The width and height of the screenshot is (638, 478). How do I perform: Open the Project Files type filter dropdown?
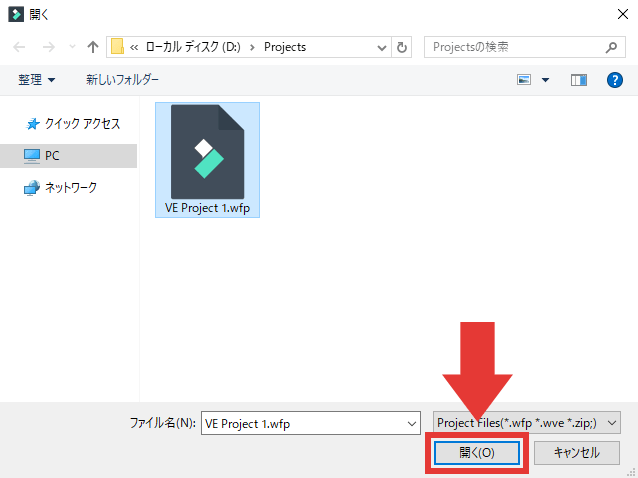pos(527,423)
